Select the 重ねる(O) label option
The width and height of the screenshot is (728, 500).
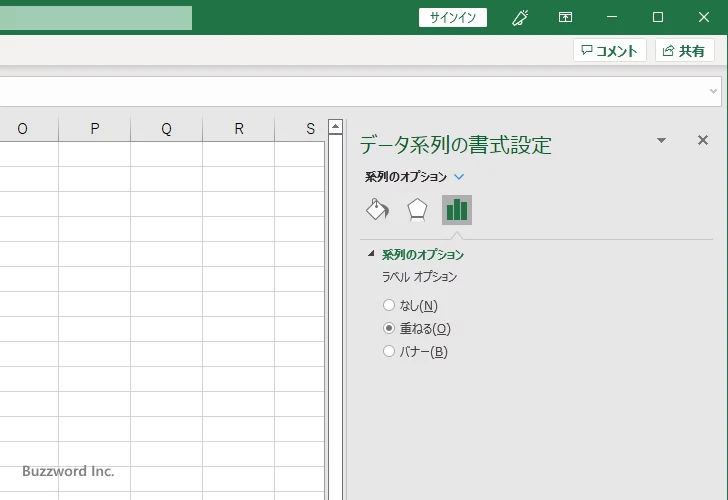click(417, 329)
